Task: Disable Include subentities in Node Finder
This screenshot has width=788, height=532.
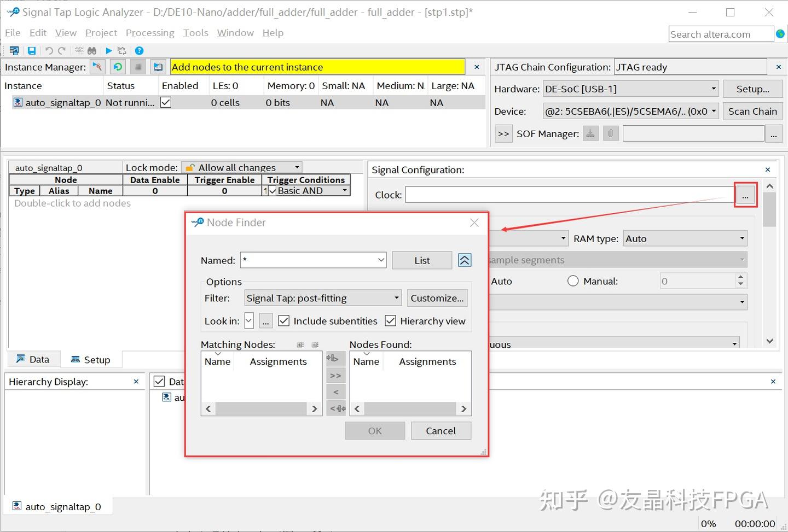Action: [284, 320]
